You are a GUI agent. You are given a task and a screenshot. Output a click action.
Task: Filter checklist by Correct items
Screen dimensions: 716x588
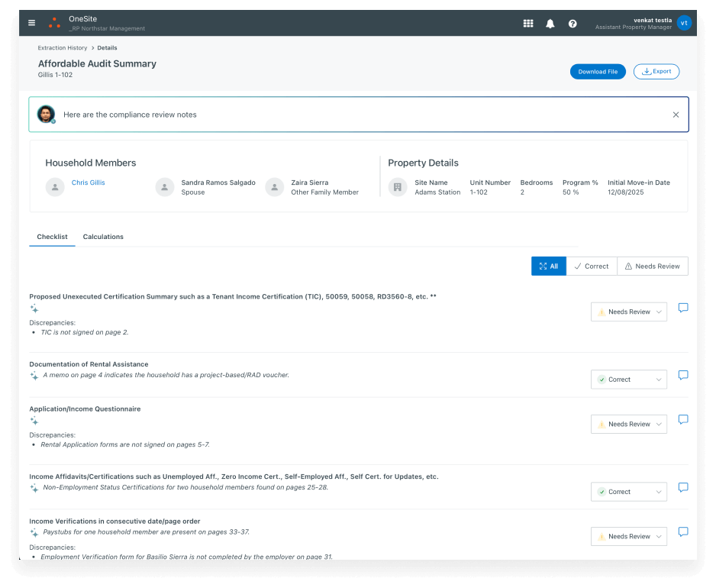592,266
